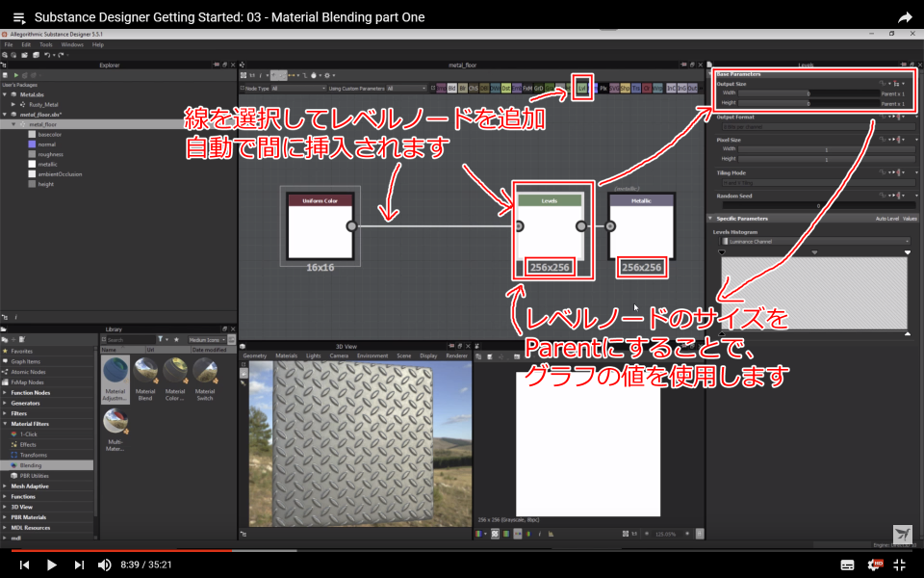The height and width of the screenshot is (578, 924).
Task: Click the favorites star icon next to Library search
Action: tap(177, 339)
